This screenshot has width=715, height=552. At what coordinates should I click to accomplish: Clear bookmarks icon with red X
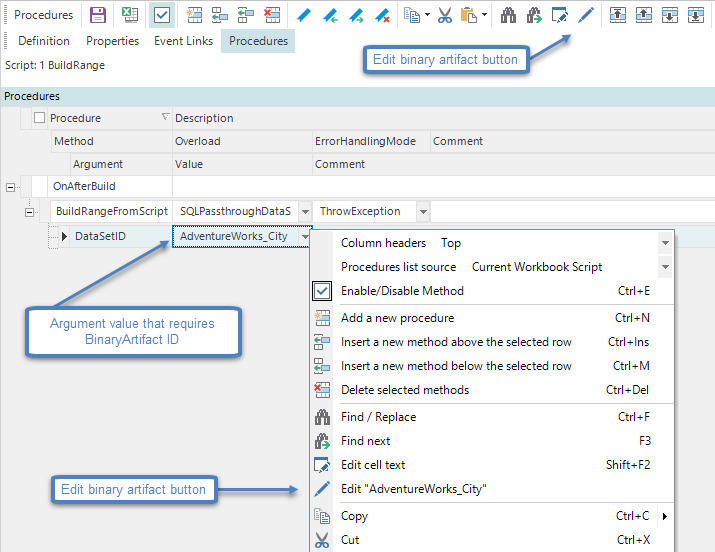coord(382,15)
